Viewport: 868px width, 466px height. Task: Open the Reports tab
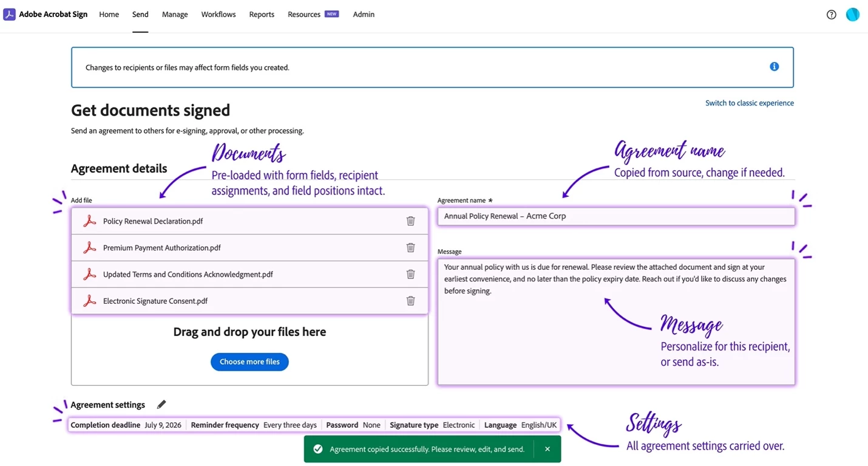point(262,15)
